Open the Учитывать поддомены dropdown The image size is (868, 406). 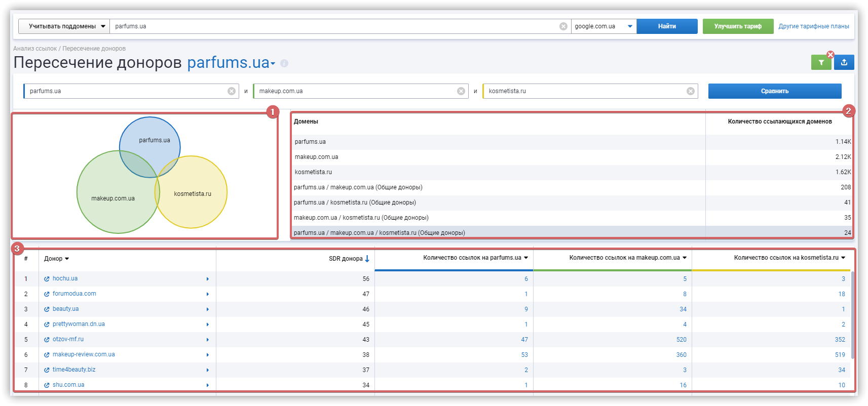pyautogui.click(x=64, y=26)
